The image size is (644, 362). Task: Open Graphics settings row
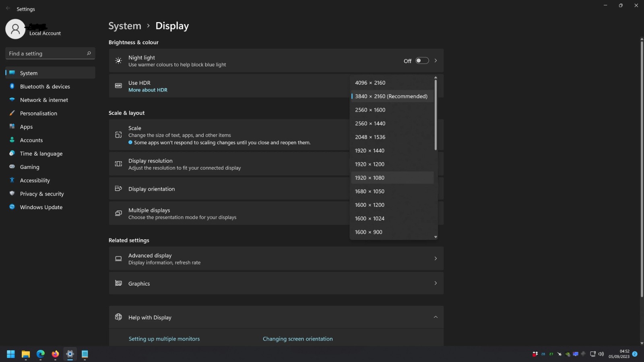pyautogui.click(x=276, y=283)
